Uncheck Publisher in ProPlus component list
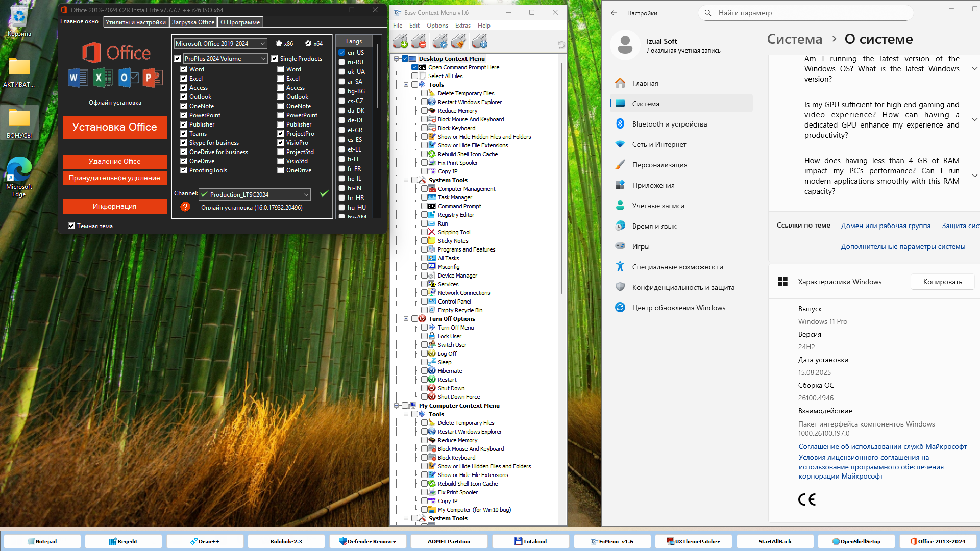980x551 pixels. (183, 124)
